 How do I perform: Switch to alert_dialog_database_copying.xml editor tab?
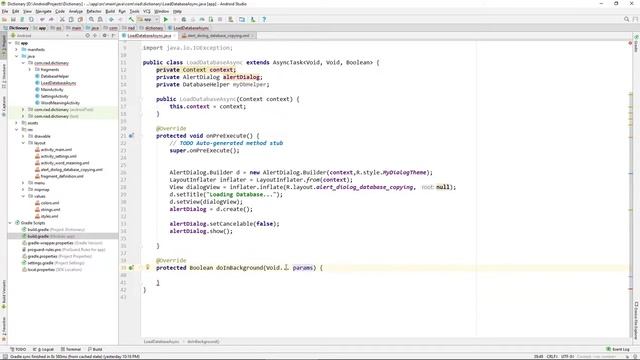pyautogui.click(x=218, y=36)
